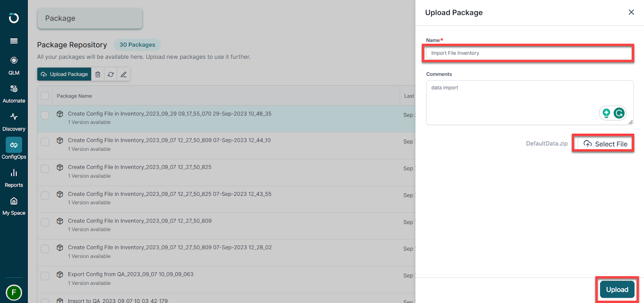Check package ending 07-Sep-2023 12_28_02
The height and width of the screenshot is (303, 644).
tap(45, 249)
